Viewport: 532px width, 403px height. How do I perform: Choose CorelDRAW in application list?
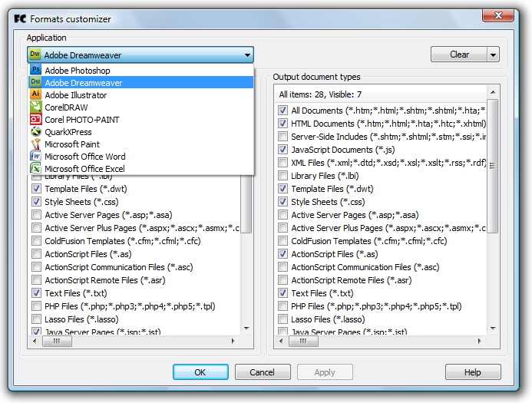click(x=141, y=107)
